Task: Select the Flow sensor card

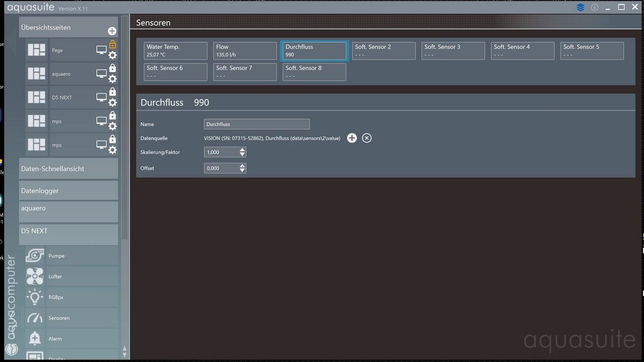Action: [x=245, y=50]
